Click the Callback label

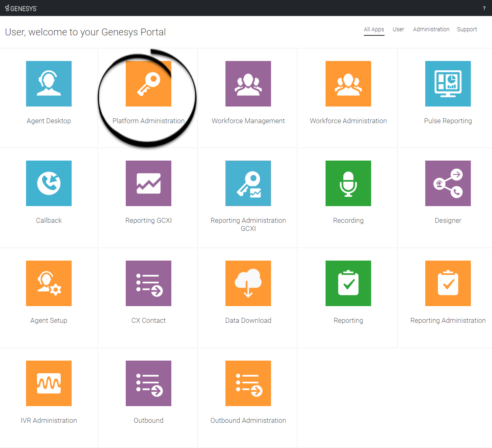point(49,220)
